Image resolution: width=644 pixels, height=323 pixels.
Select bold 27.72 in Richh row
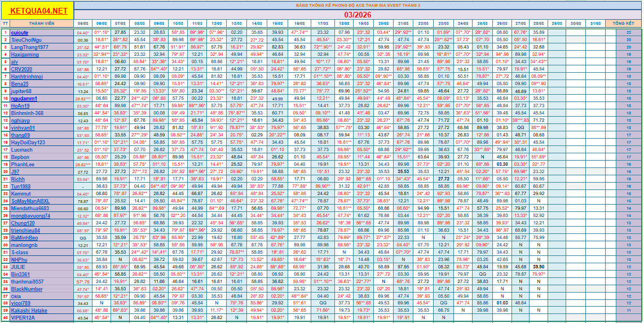[x=443, y=179]
